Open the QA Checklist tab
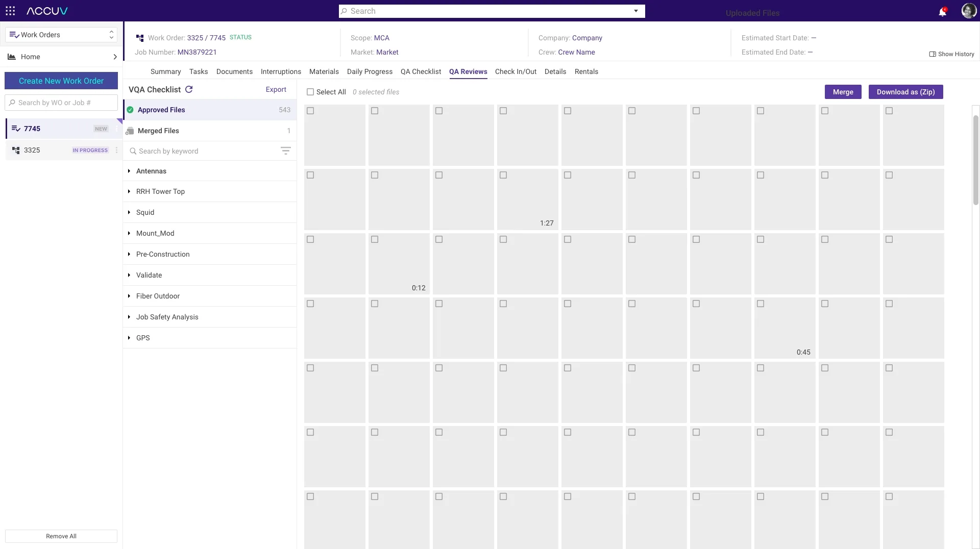Image resolution: width=980 pixels, height=549 pixels. pyautogui.click(x=421, y=71)
